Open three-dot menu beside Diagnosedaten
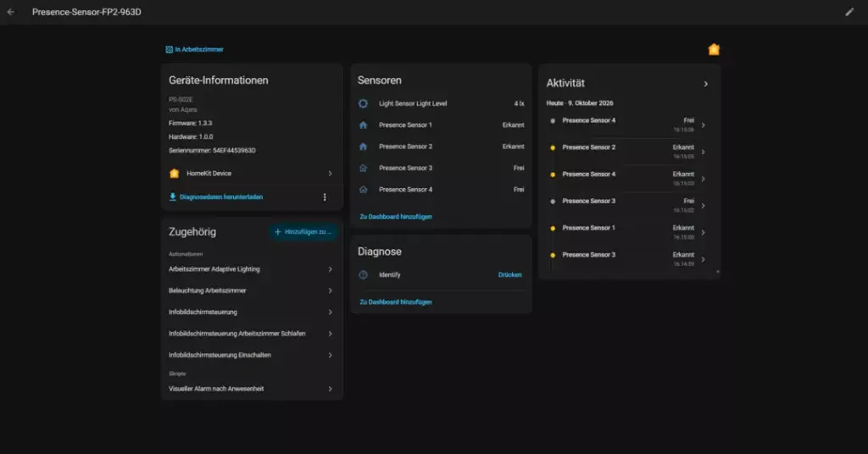868x454 pixels. (x=325, y=197)
